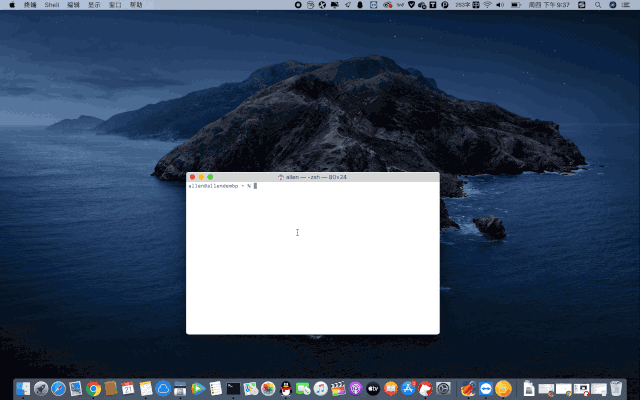Screen dimensions: 640x400
Task: Open the 终端 application menu
Action: tap(30, 5)
